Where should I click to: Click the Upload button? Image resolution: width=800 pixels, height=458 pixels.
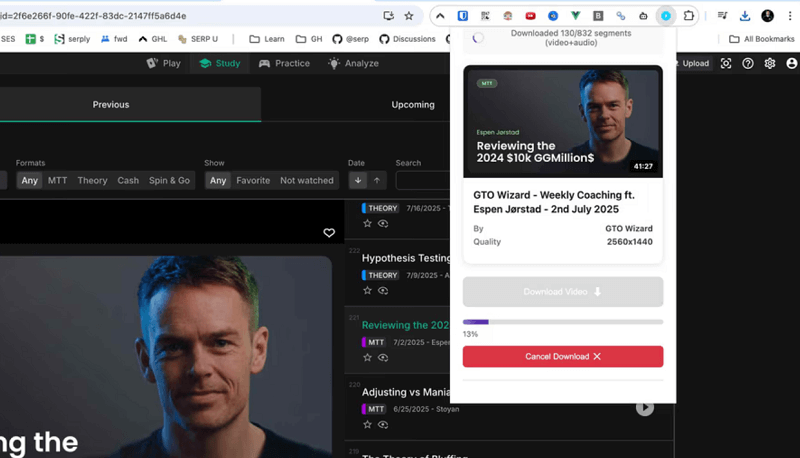click(x=693, y=63)
